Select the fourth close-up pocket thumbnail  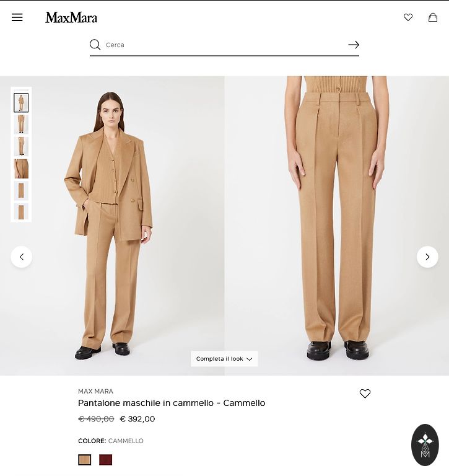[21, 169]
